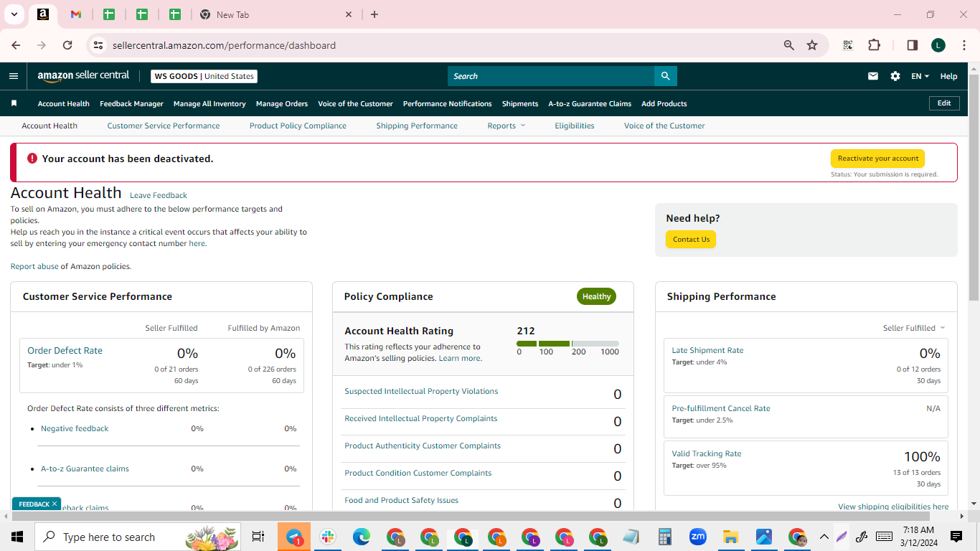
Task: Switch to Customer Service Performance tab
Action: (164, 126)
